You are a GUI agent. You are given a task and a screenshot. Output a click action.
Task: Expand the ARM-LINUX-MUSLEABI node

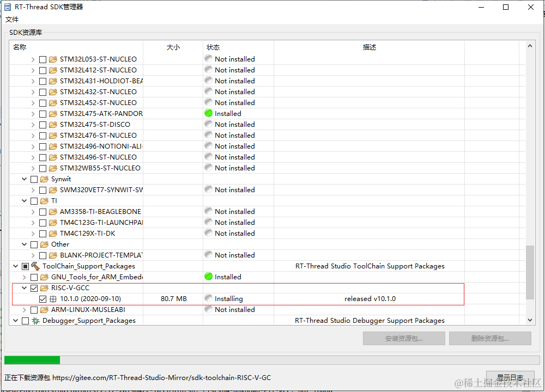(x=24, y=310)
